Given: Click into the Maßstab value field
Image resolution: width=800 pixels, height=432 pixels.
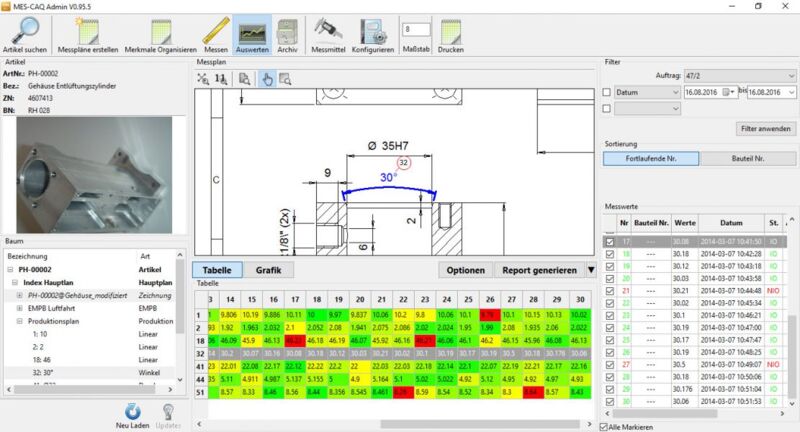Looking at the screenshot, I should pos(416,30).
